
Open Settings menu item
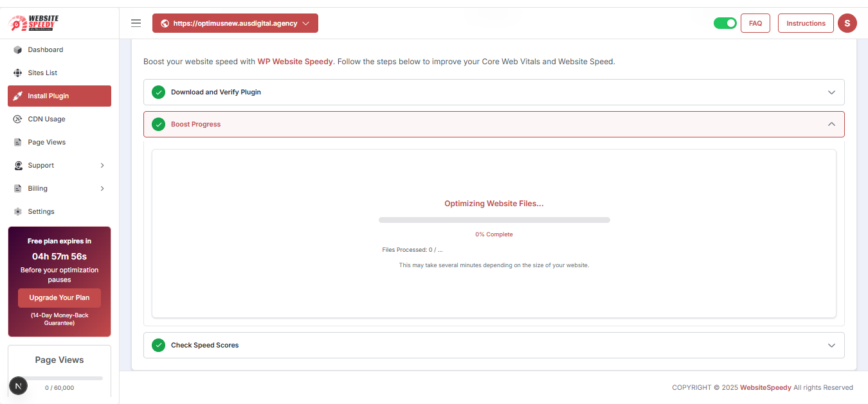(59, 211)
